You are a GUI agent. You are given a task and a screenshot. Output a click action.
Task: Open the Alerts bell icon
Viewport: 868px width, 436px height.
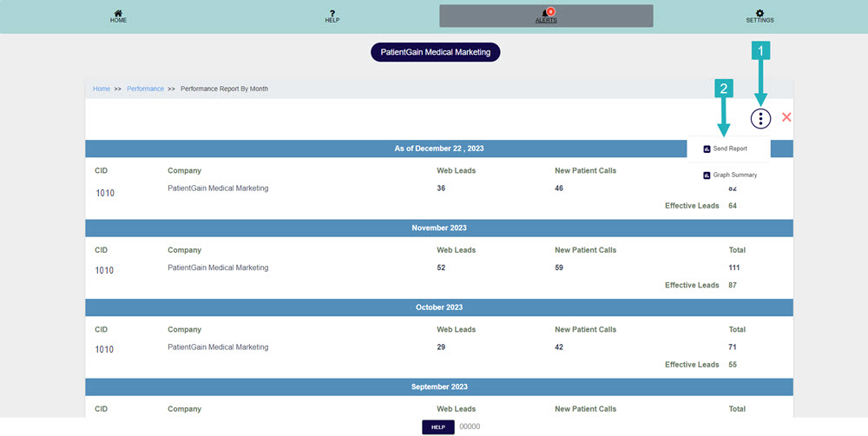(x=545, y=13)
